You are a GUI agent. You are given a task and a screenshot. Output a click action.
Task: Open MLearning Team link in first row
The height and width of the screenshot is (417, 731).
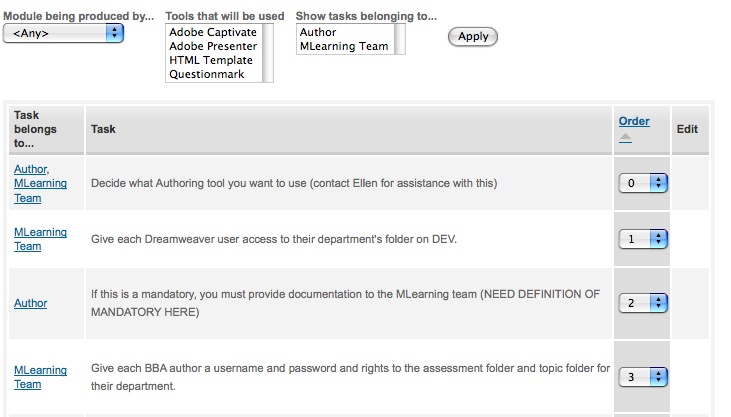pos(40,191)
